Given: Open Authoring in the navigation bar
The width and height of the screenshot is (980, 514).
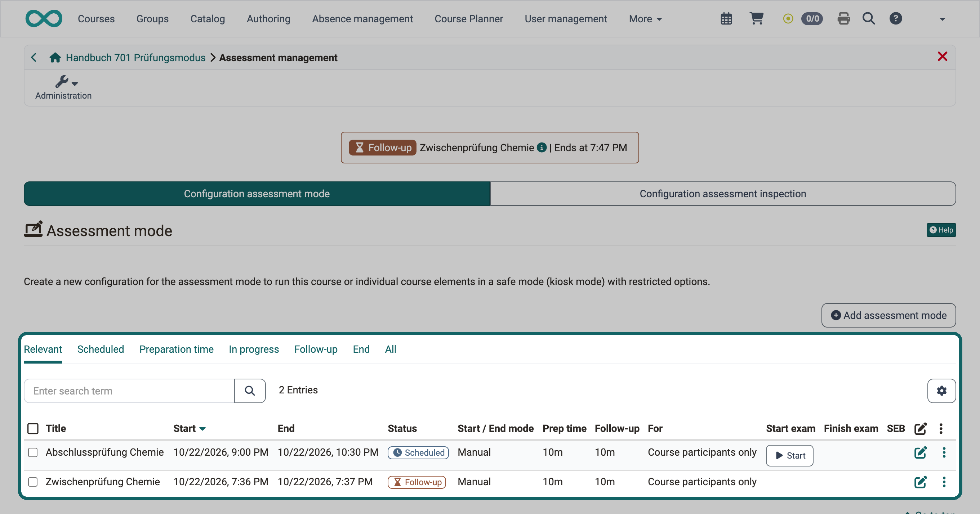Looking at the screenshot, I should [268, 19].
